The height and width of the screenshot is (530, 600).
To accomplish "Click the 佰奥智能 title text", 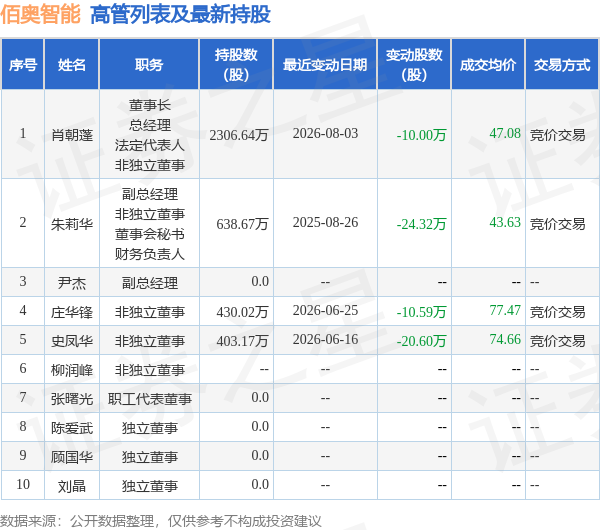I will 40,15.
